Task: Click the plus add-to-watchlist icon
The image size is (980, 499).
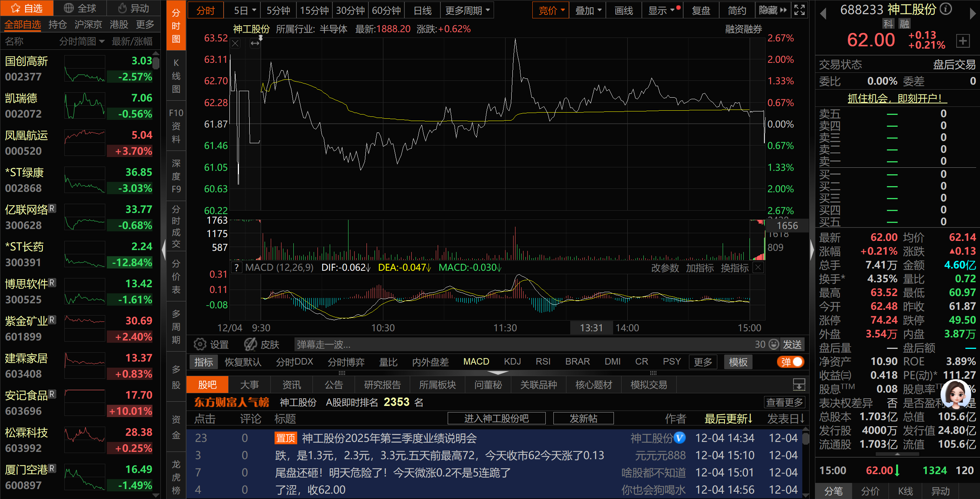Action: coord(963,41)
